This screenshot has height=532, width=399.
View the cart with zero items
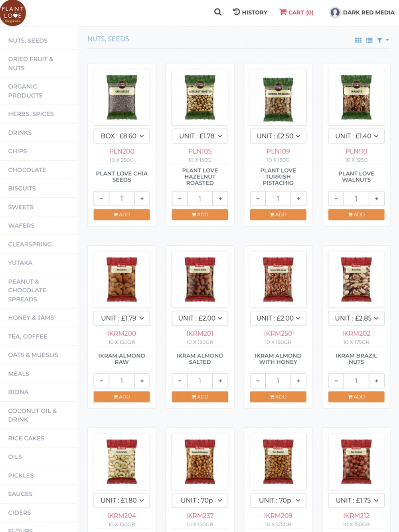click(296, 12)
